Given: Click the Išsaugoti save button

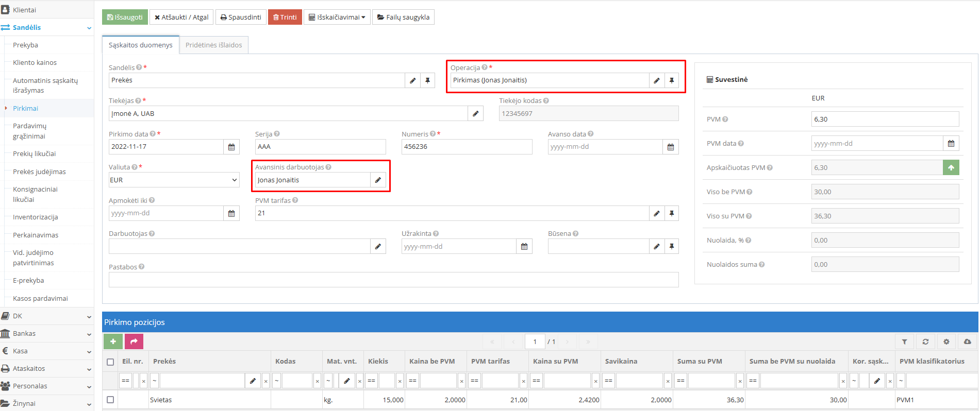Looking at the screenshot, I should pyautogui.click(x=125, y=17).
